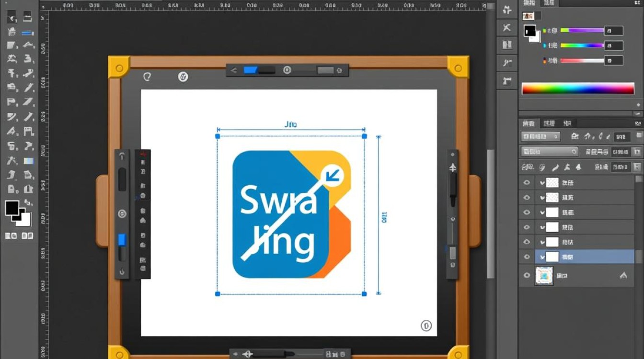Hide the topmost layer using its eye icon

[527, 182]
